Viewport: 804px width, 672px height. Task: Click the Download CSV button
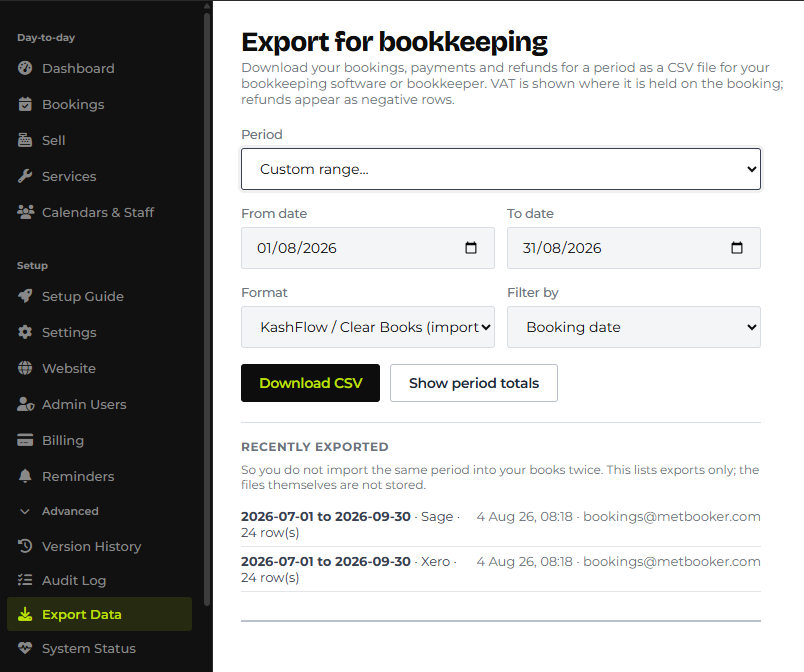tap(310, 383)
